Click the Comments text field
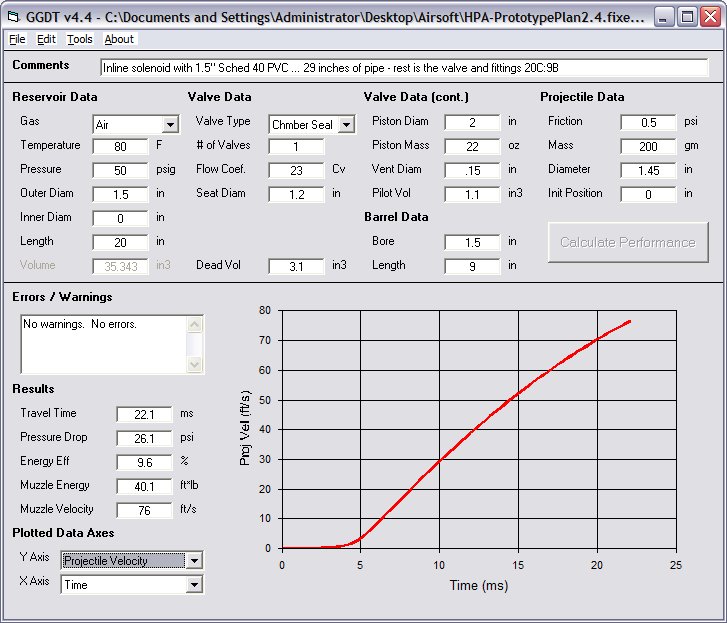Image resolution: width=727 pixels, height=623 pixels. tap(404, 68)
